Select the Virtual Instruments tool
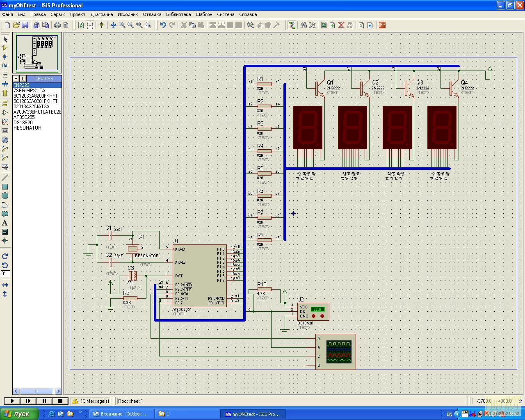The width and height of the screenshot is (525, 420). (5, 167)
